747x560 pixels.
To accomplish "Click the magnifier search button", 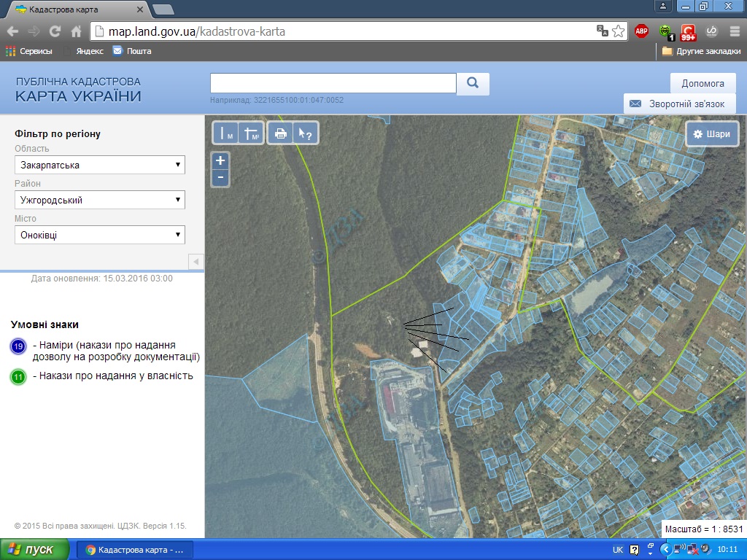I will pos(473,84).
